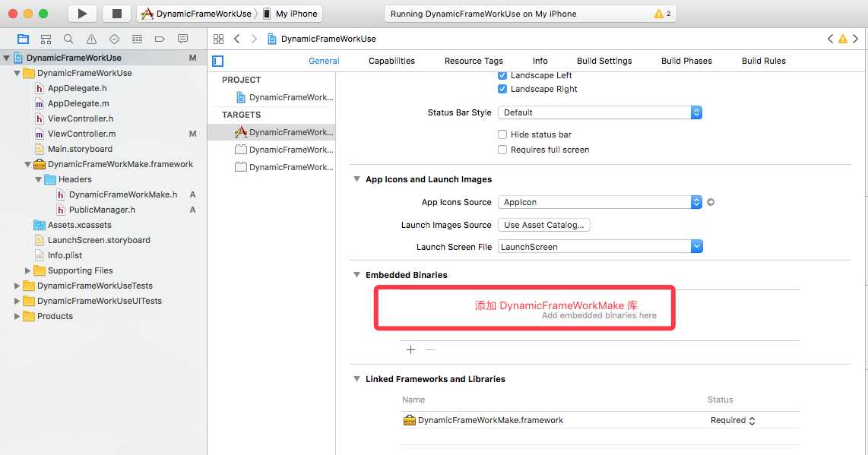Screen dimensions: 868x455
Task: Open Info.plist file
Action: tap(59, 256)
